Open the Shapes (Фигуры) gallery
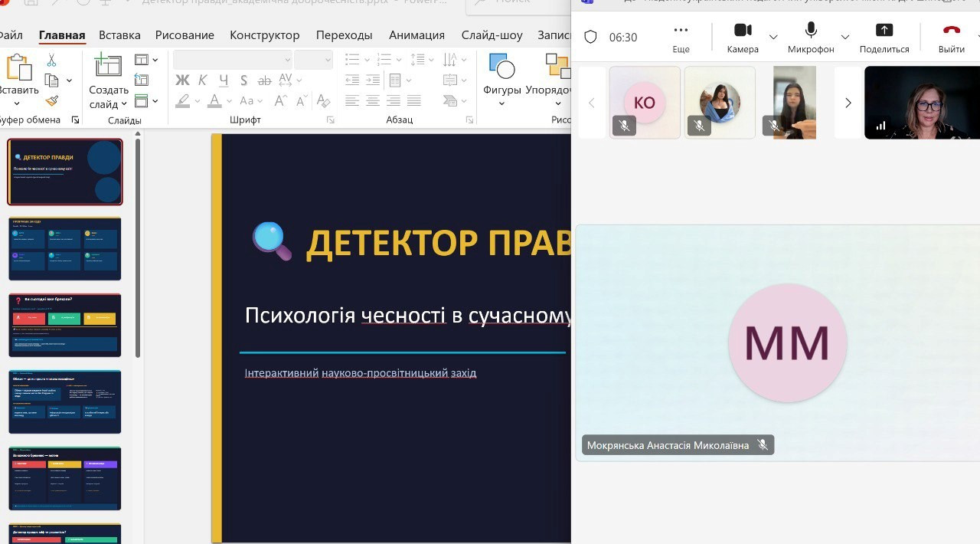980x544 pixels. (x=501, y=69)
